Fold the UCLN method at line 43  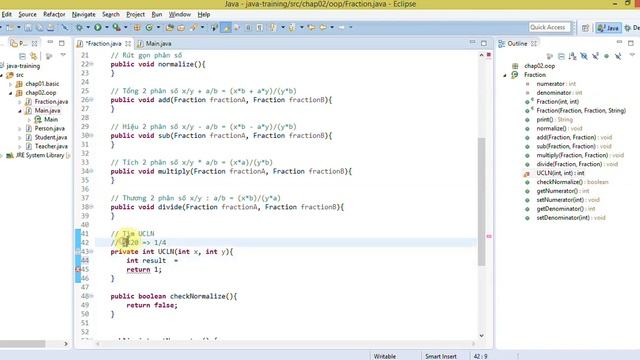pyautogui.click(x=91, y=251)
